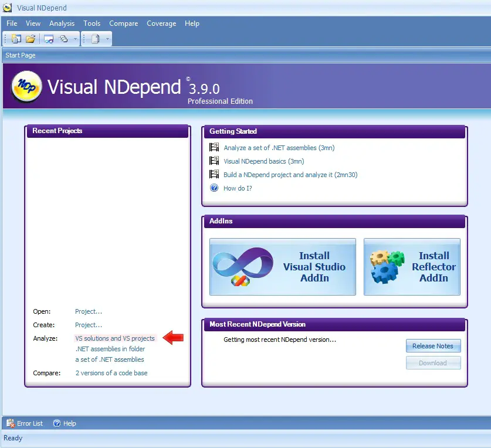
Task: Click 'Analyze a set of .NET assemblies (3mn)' link
Action: (x=279, y=148)
